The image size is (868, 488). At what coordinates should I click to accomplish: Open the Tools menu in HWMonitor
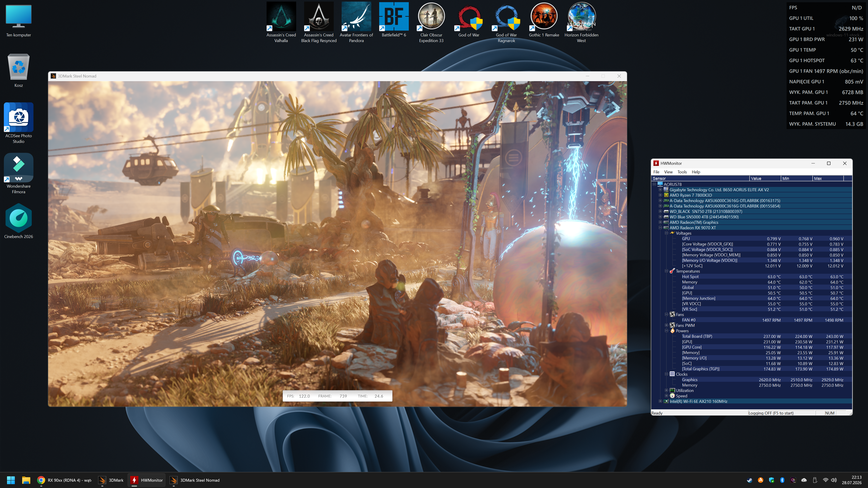click(682, 172)
